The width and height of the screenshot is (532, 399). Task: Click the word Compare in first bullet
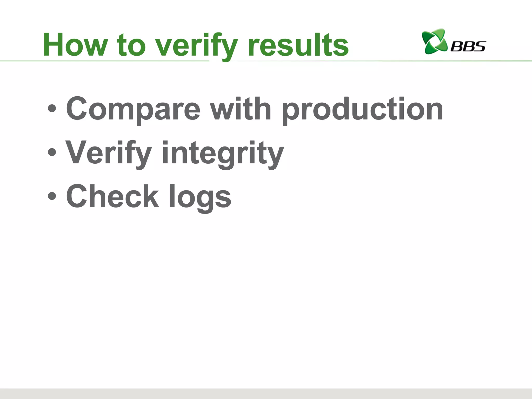[133, 110]
